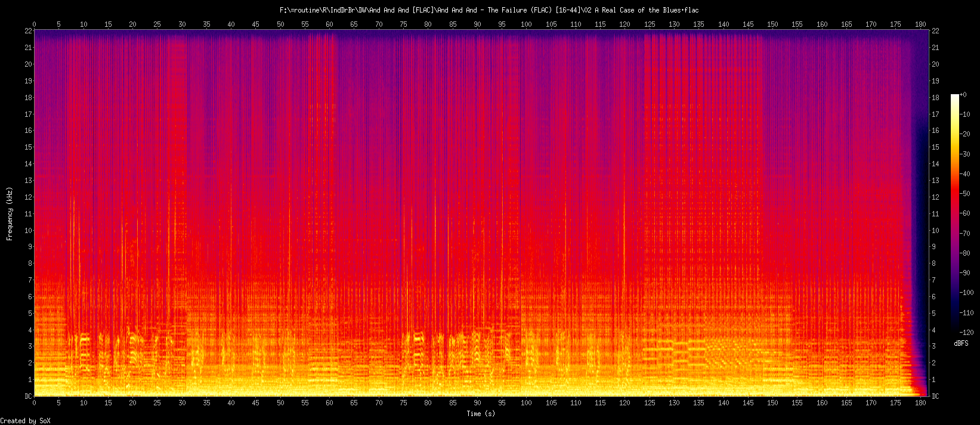Click the "-90" color scale label
980x425 pixels.
coord(966,273)
